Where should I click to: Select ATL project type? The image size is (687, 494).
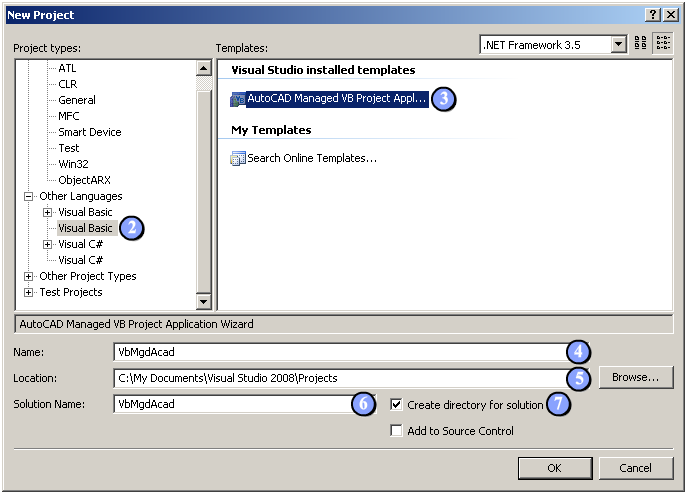point(67,68)
